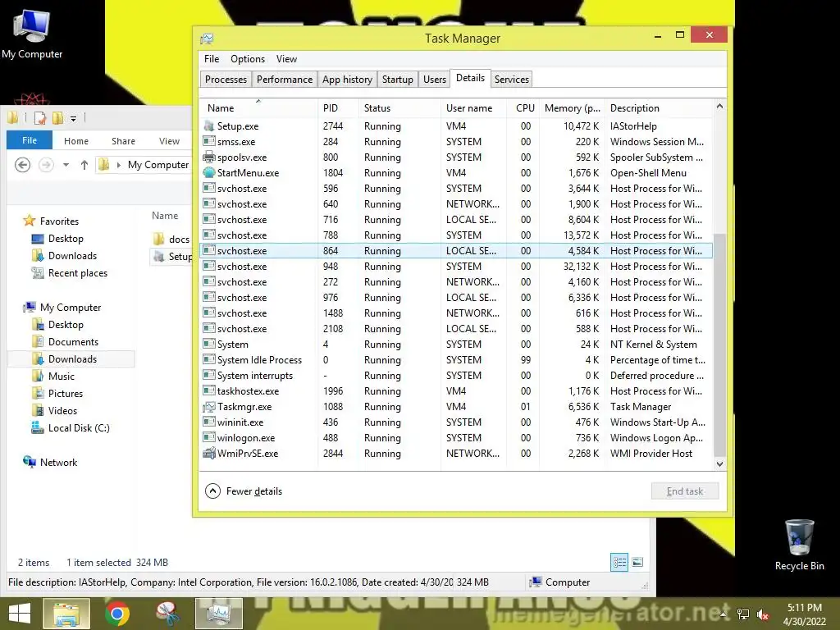The image size is (840, 630).
Task: Switch to the Processes tab
Action: click(x=226, y=80)
